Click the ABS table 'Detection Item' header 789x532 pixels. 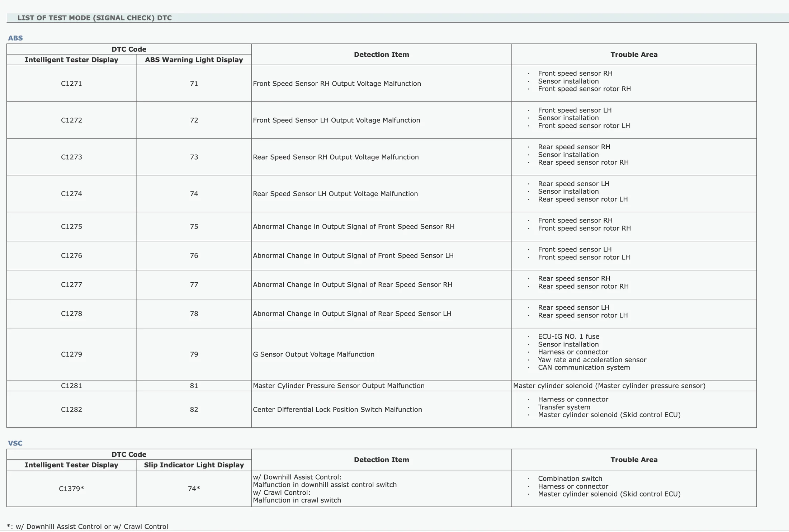point(382,55)
